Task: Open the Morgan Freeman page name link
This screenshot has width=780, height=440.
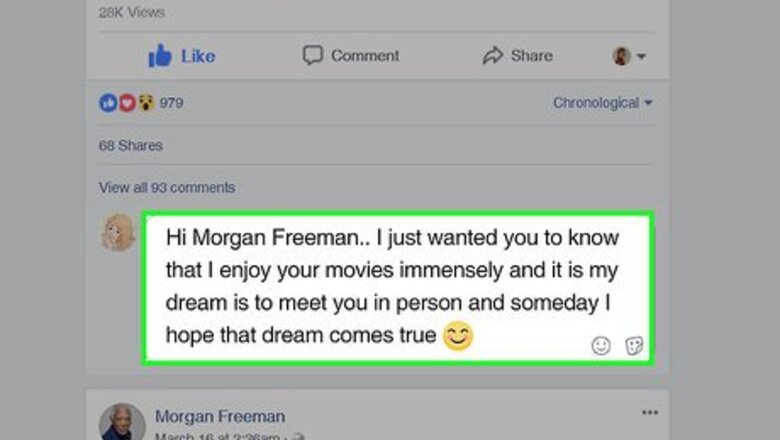Action: (x=220, y=416)
